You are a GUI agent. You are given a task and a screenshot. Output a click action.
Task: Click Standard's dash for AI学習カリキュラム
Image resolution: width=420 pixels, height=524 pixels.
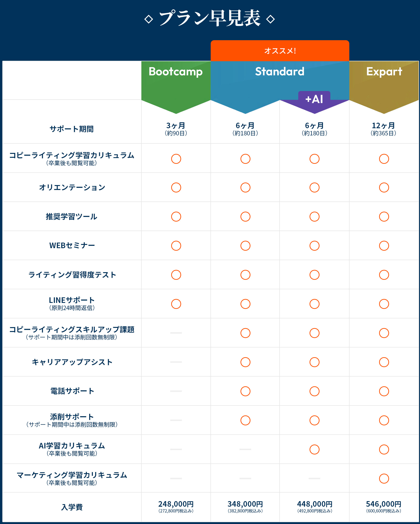click(245, 449)
